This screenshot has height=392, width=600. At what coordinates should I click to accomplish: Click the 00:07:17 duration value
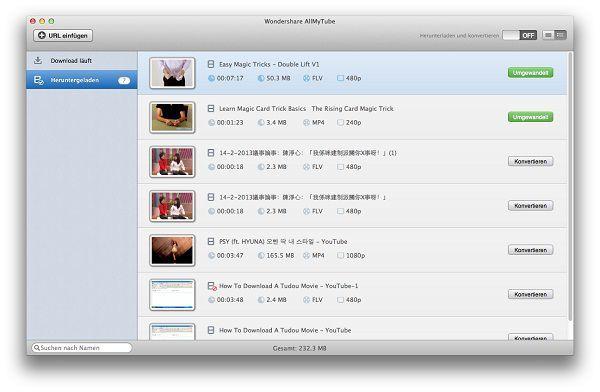coord(230,78)
